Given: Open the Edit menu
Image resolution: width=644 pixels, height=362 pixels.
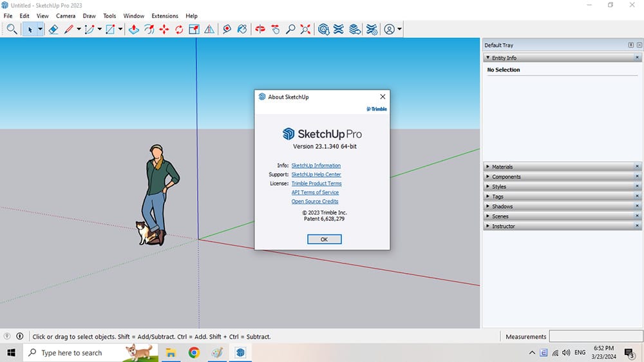Looking at the screenshot, I should point(24,16).
